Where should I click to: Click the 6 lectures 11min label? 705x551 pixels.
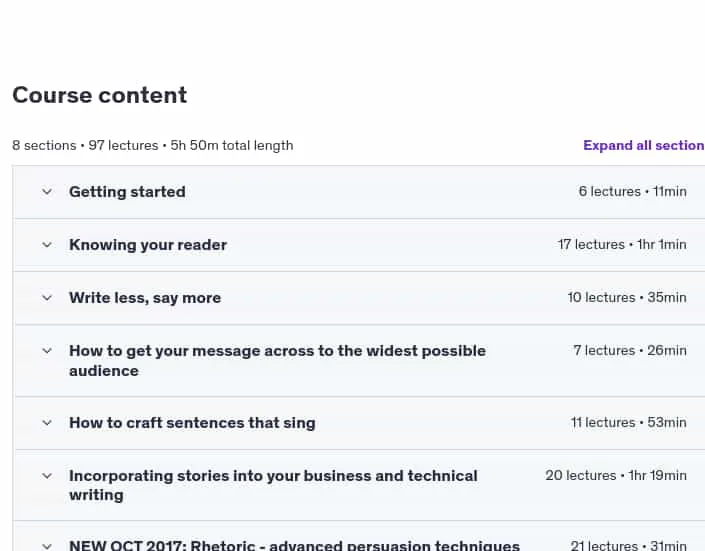(x=633, y=192)
